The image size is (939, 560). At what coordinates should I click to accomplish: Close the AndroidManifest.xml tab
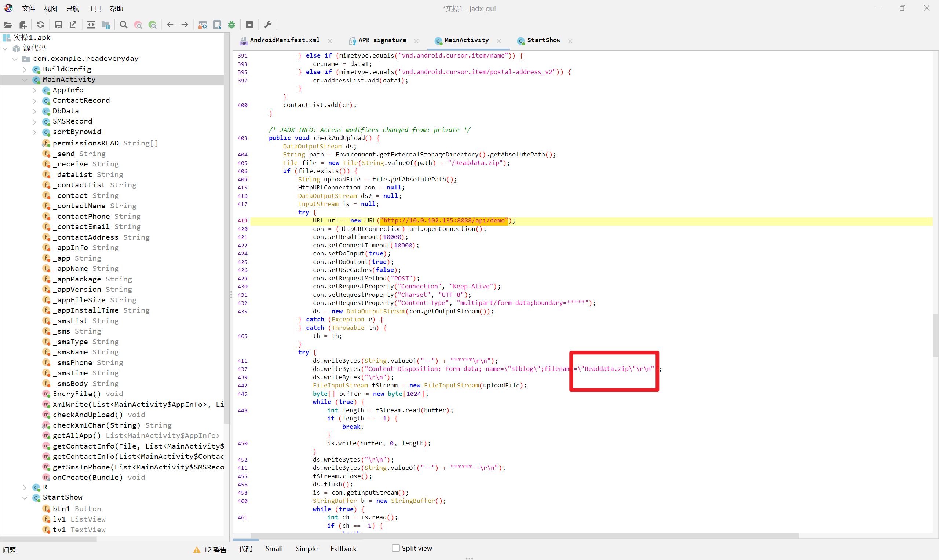tap(330, 41)
